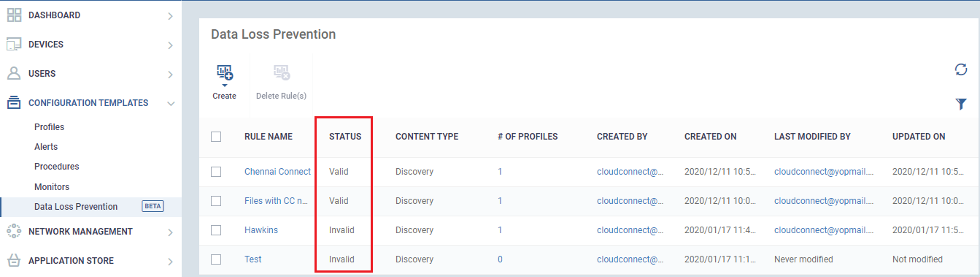Click the refresh icon above the table
This screenshot has height=277, width=980.
pos(961,69)
